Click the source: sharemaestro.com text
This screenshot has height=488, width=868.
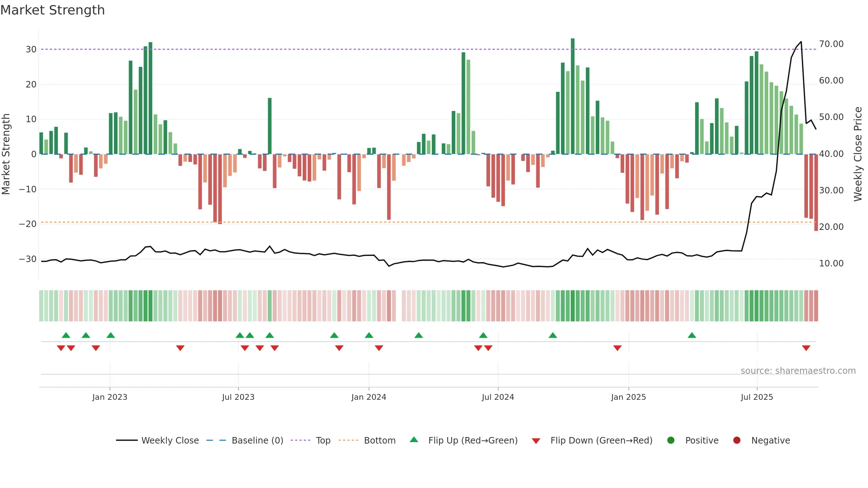click(798, 371)
